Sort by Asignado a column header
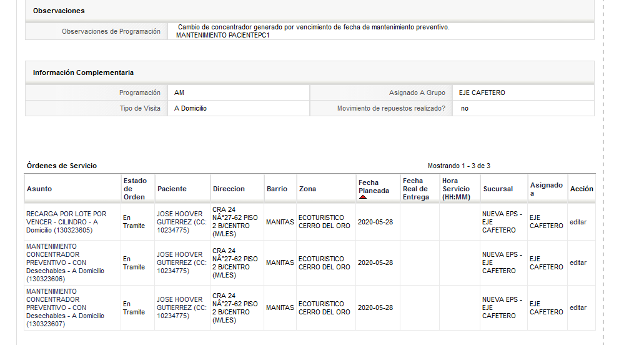644x345 pixels. pos(547,189)
